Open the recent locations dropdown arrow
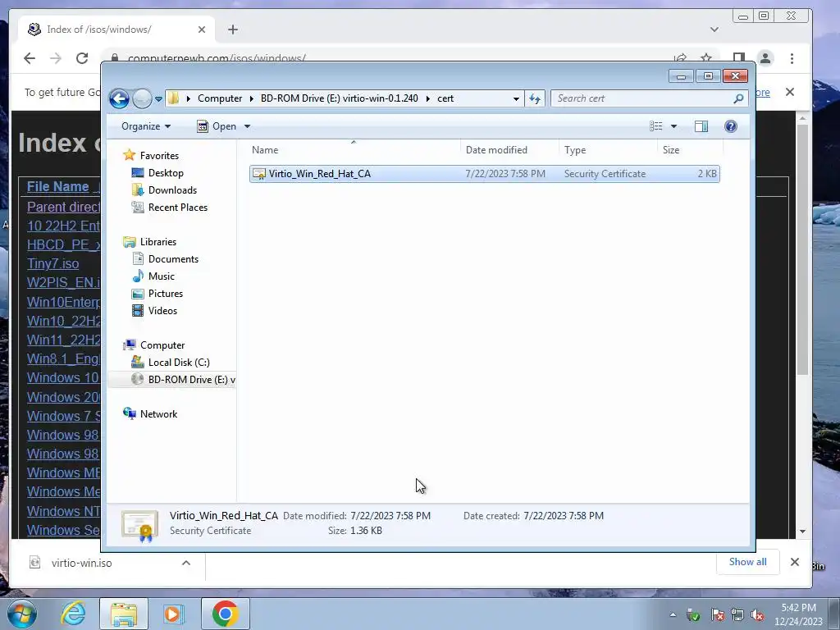Screen dimensions: 840x630 [x=158, y=99]
